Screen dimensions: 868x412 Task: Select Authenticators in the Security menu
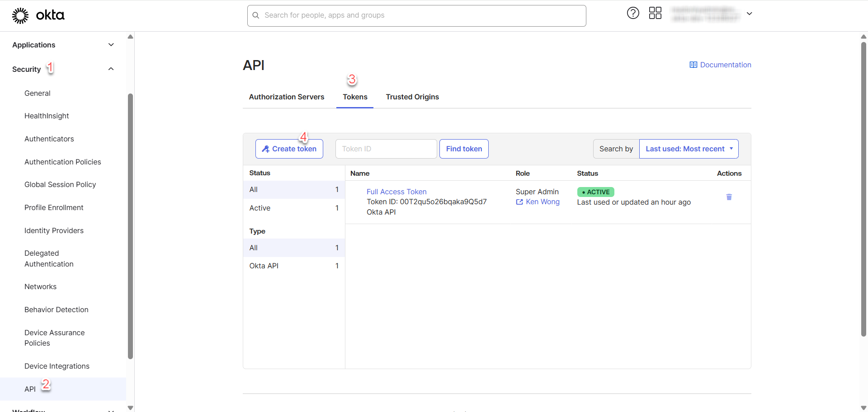pos(49,139)
